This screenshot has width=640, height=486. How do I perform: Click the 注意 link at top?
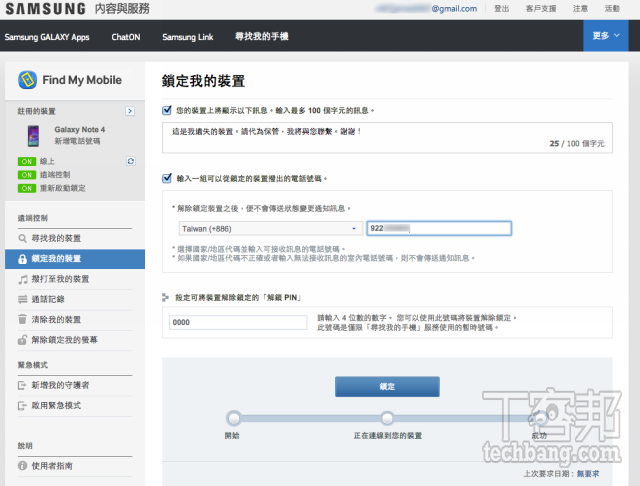click(580, 9)
